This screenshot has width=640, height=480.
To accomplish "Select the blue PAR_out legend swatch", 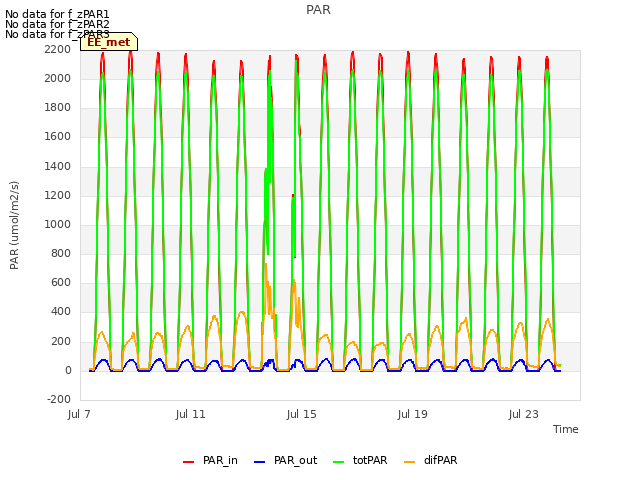I will point(259,462).
